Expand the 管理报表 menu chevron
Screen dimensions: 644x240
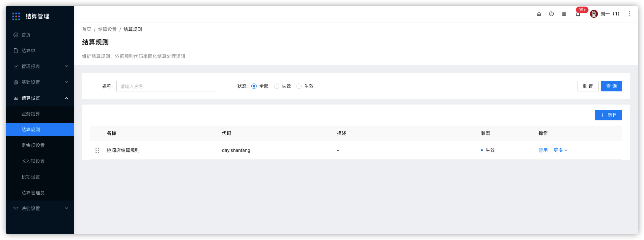click(67, 66)
